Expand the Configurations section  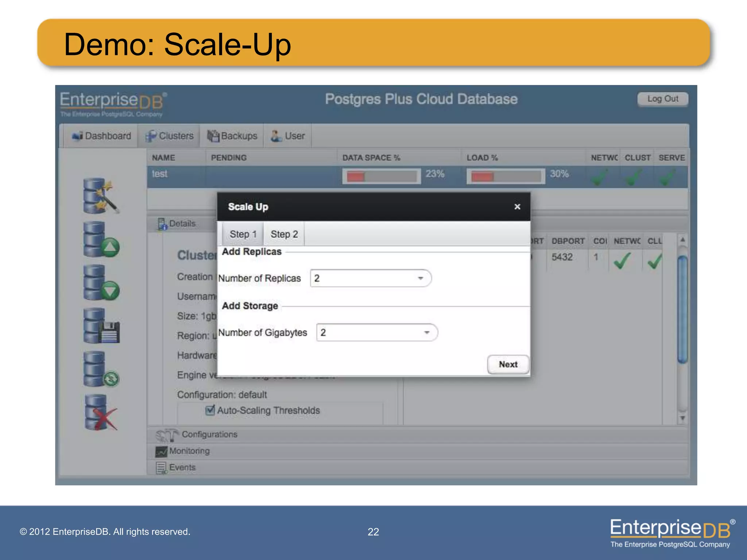point(418,434)
